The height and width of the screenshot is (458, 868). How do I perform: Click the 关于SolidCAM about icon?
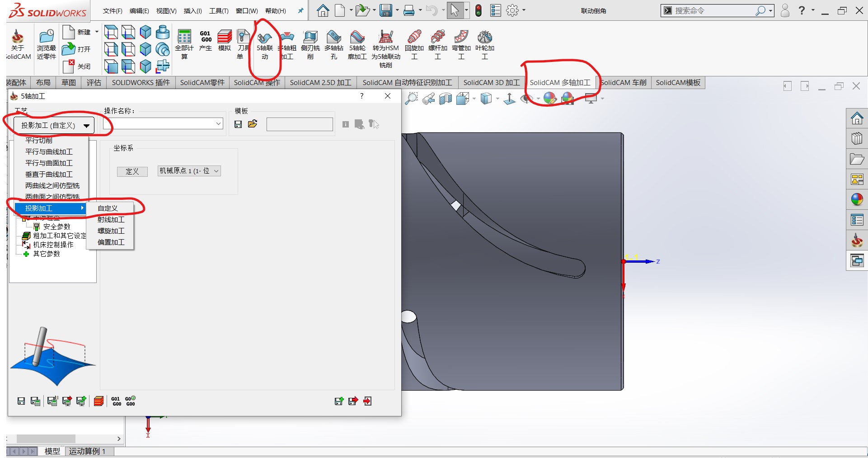[18, 45]
